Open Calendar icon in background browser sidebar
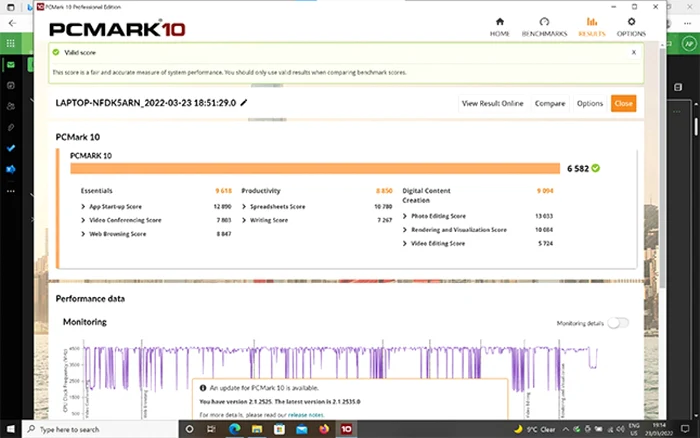Viewport: 700px width, 438px height. tap(11, 85)
